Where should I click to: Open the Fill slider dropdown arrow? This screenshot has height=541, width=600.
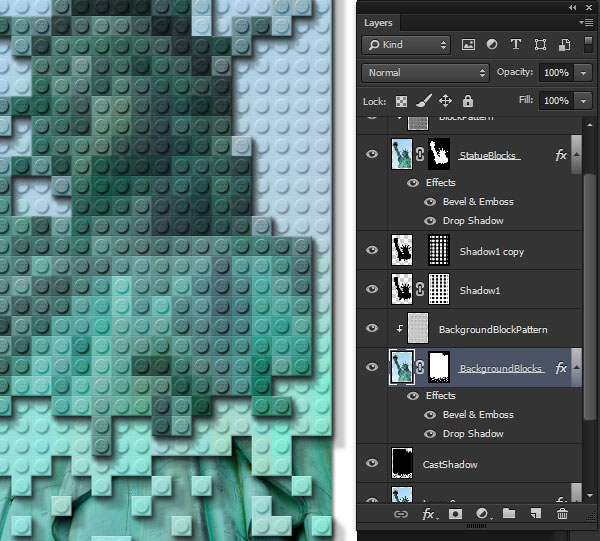(583, 101)
